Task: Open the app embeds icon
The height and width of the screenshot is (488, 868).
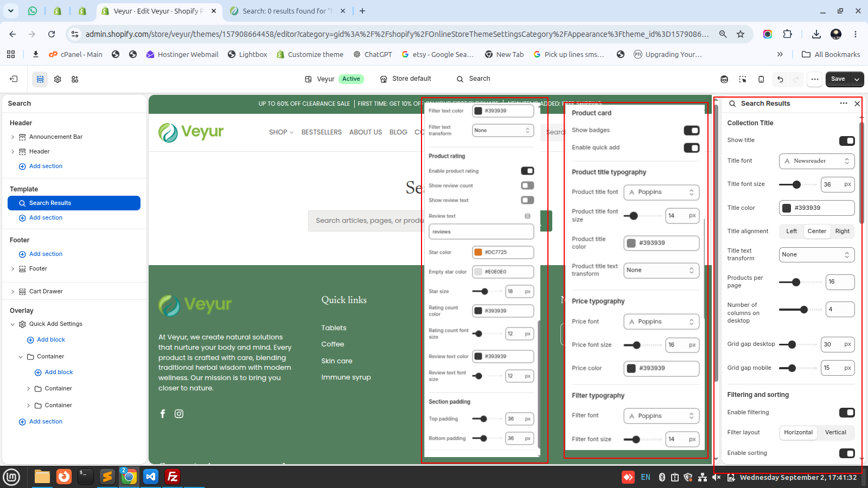Action: [x=75, y=79]
